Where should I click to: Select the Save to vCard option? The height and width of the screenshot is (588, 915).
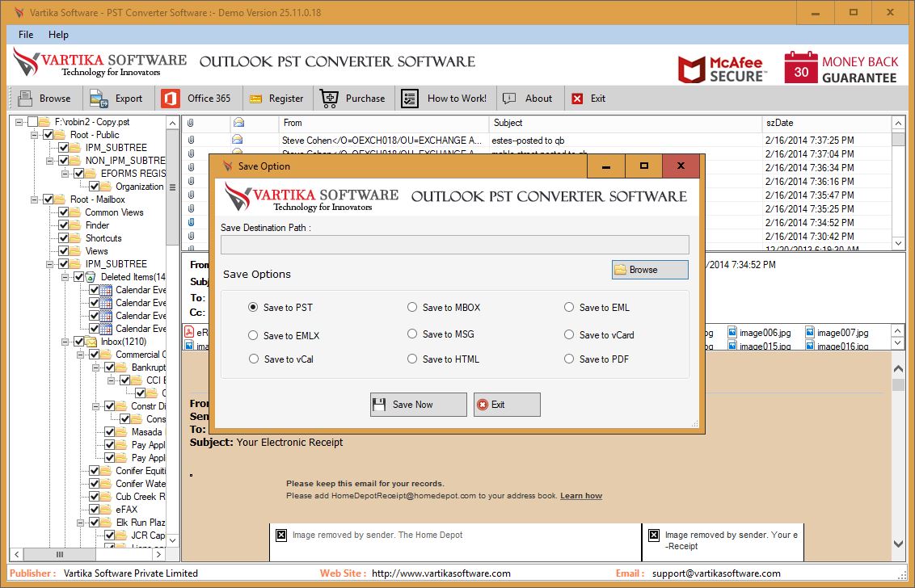click(x=569, y=335)
